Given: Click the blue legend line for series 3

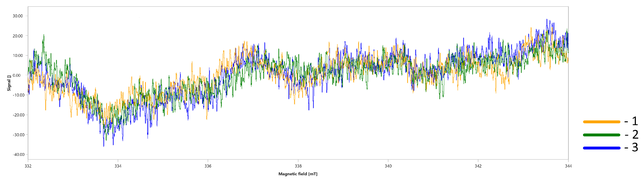Looking at the screenshot, I should 601,148.
